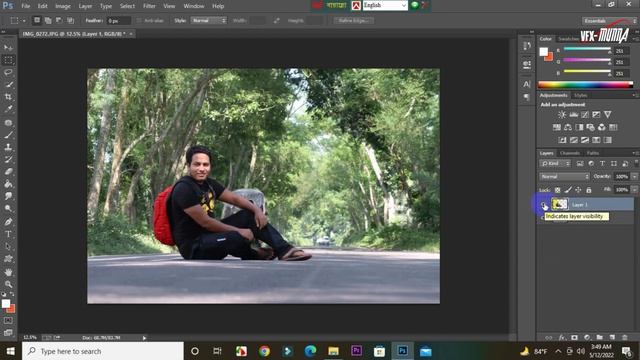Open the File menu
640x360 pixels.
[x=26, y=6]
